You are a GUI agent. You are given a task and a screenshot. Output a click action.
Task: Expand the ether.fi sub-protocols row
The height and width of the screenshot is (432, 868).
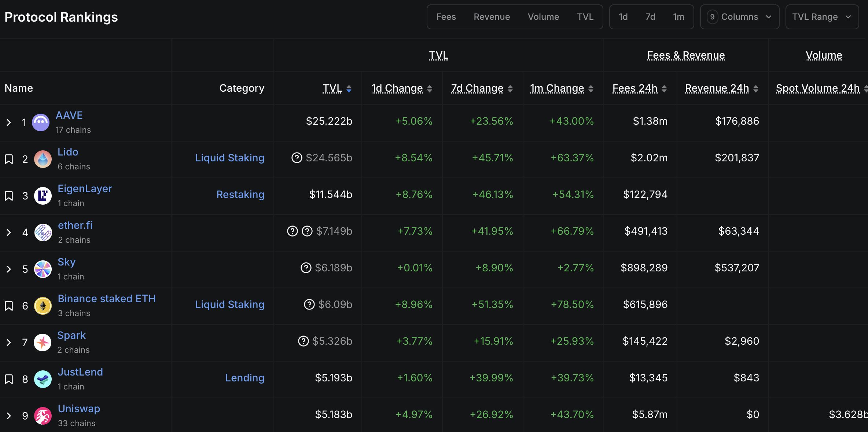pyautogui.click(x=9, y=233)
